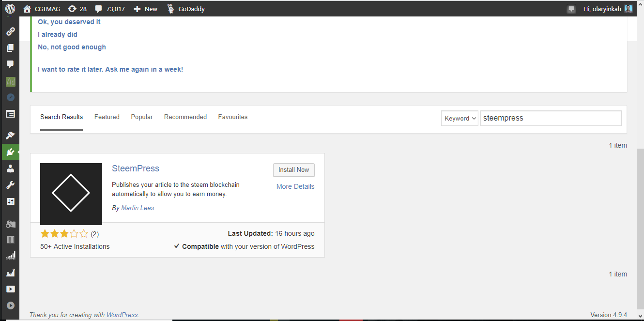Open the Comments sidebar menu icon
The height and width of the screenshot is (321, 644).
[10, 64]
